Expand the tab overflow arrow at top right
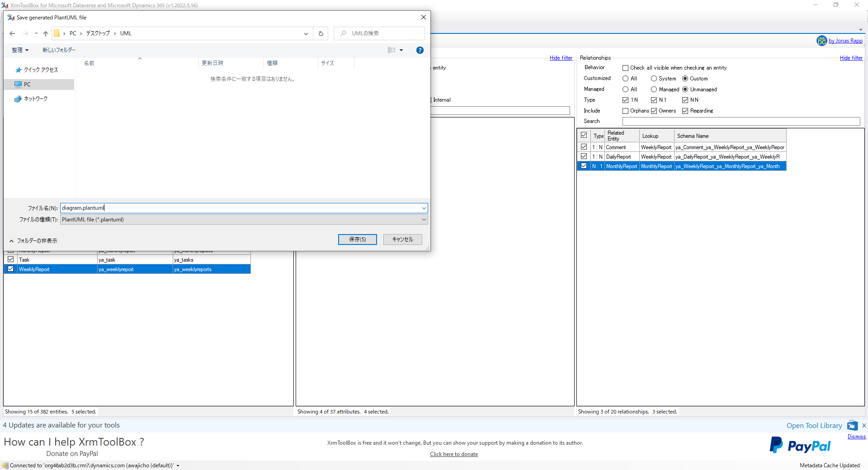 pos(861,30)
